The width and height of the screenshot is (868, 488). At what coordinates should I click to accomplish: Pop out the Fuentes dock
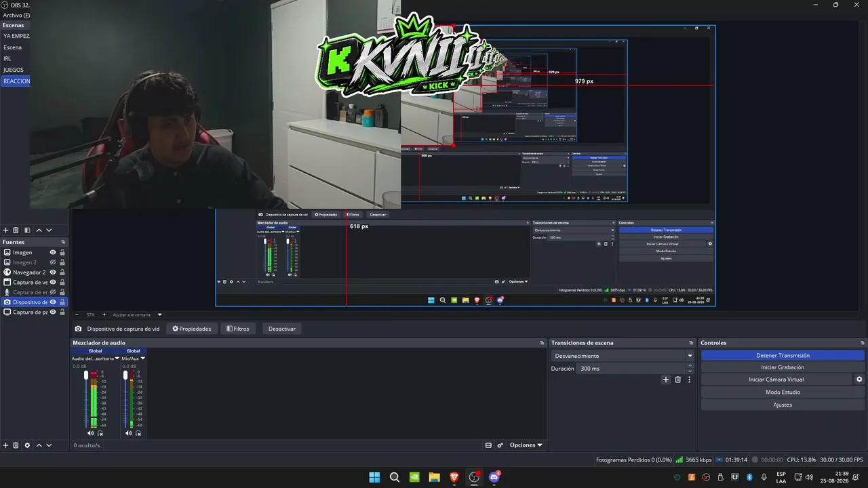[x=64, y=242]
